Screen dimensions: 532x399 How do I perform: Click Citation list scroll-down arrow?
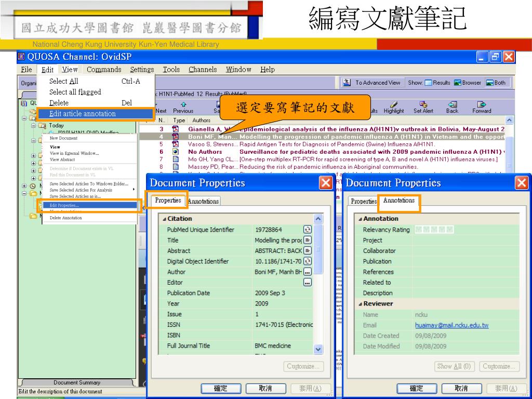318,349
